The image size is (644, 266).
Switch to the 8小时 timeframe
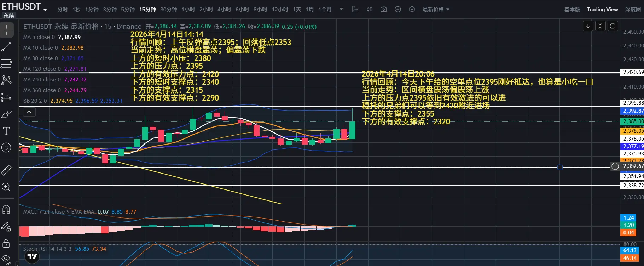[260, 10]
